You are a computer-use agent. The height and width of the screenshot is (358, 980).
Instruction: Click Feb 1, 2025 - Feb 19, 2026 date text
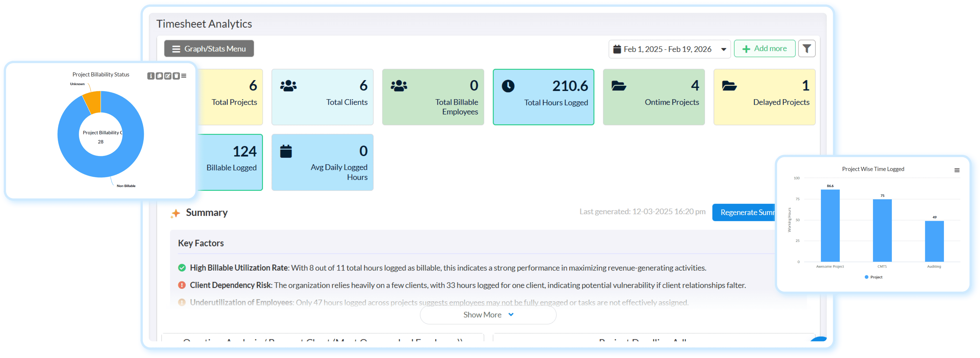(667, 49)
